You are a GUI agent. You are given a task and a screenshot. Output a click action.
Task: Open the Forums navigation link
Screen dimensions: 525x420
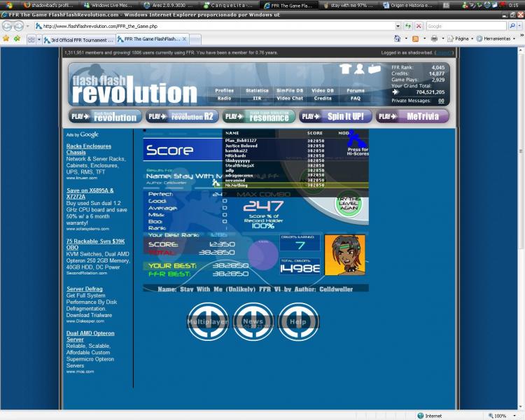(356, 90)
